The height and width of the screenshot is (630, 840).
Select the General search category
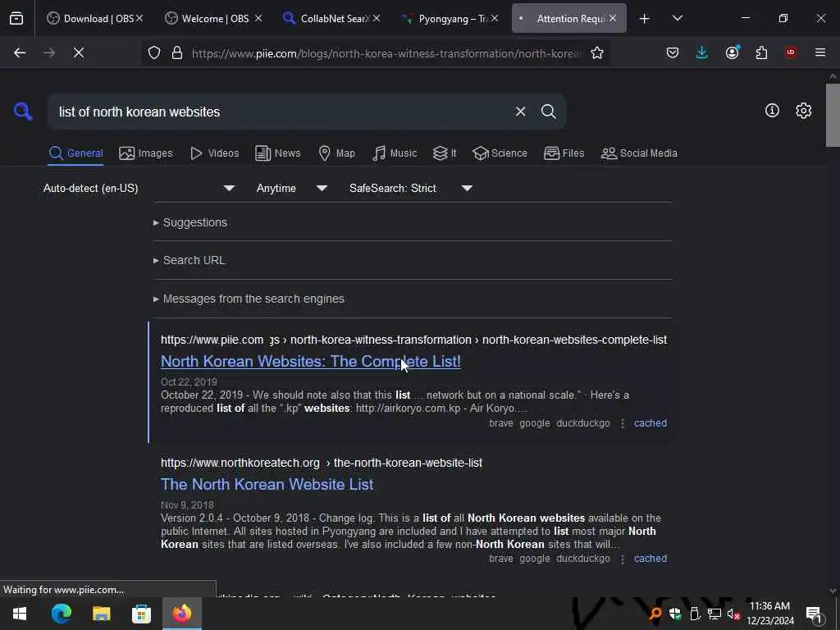[75, 153]
